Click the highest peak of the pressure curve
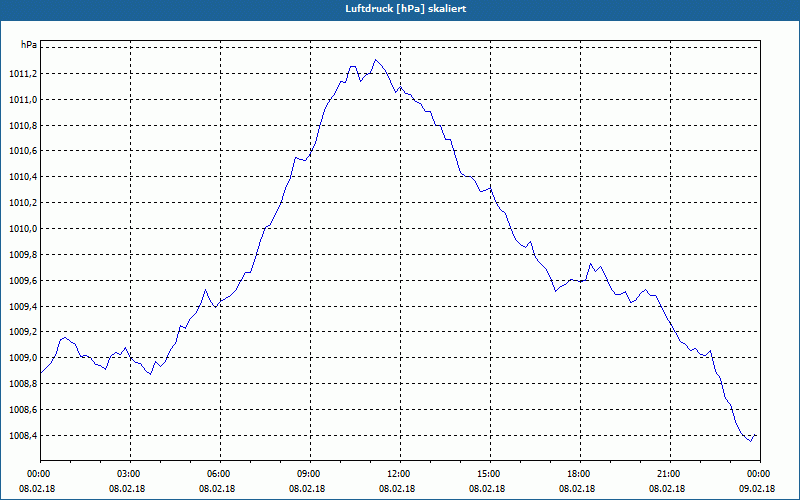This screenshot has width=800, height=500. (376, 60)
